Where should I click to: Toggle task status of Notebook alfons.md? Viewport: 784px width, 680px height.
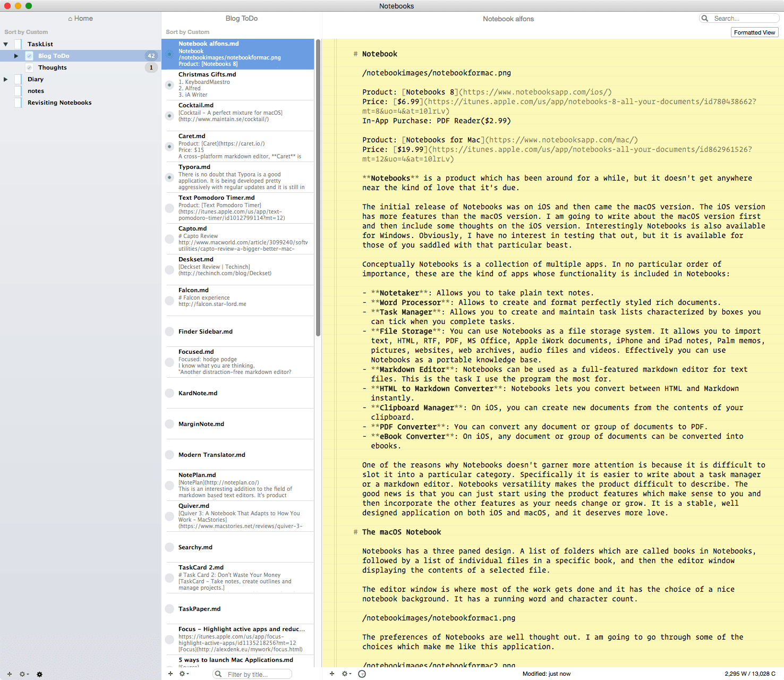[x=169, y=54]
